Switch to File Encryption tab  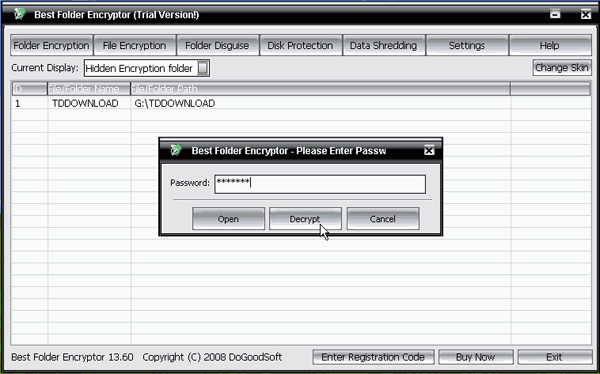[x=135, y=46]
